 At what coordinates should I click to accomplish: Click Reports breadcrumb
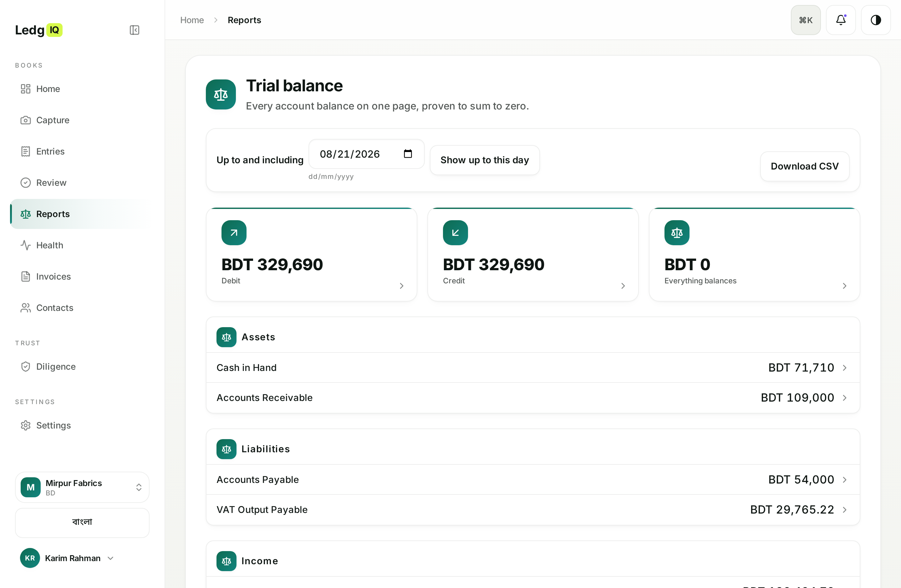pos(244,20)
